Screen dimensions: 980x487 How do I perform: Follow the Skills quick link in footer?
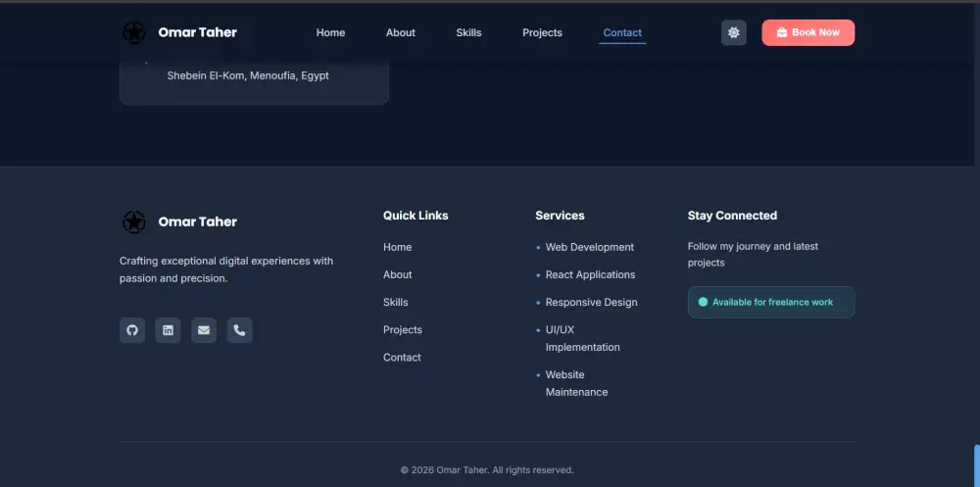pyautogui.click(x=395, y=302)
